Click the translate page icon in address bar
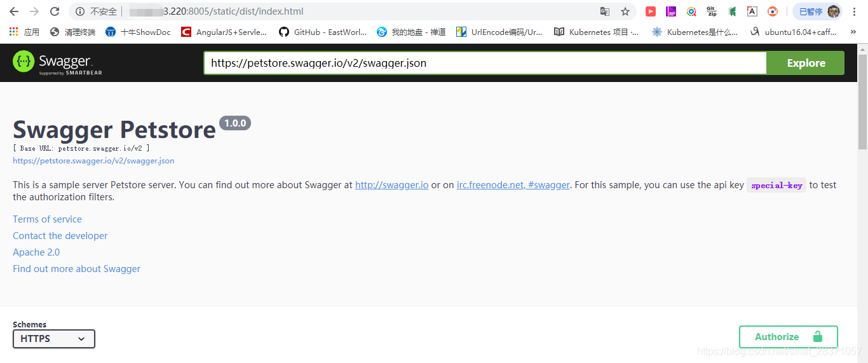Screen dimensions: 868x363 (605, 11)
